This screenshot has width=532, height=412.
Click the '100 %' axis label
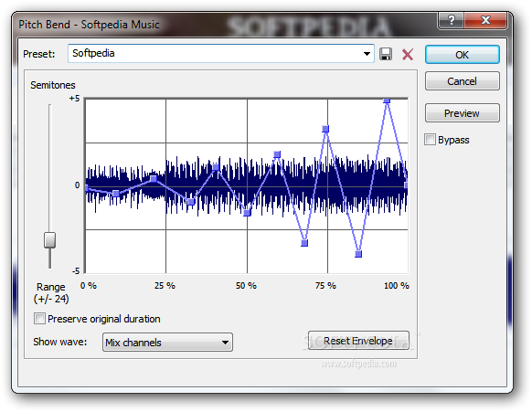point(397,286)
